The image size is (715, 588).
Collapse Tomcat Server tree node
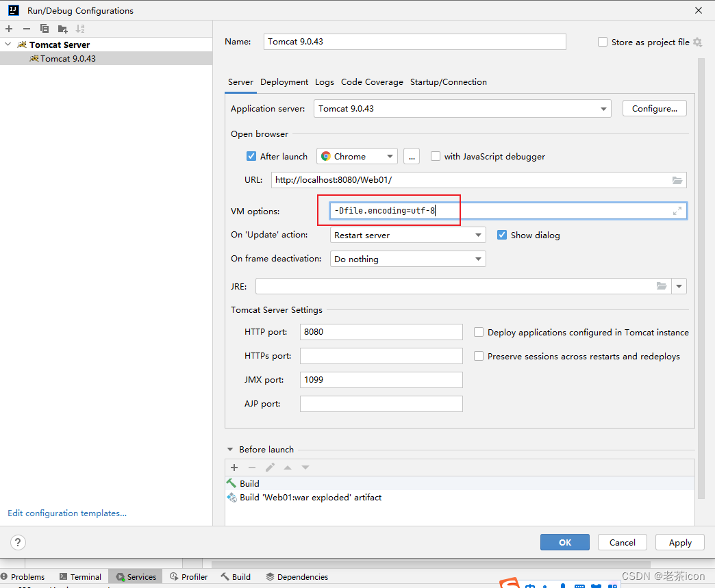coord(8,44)
